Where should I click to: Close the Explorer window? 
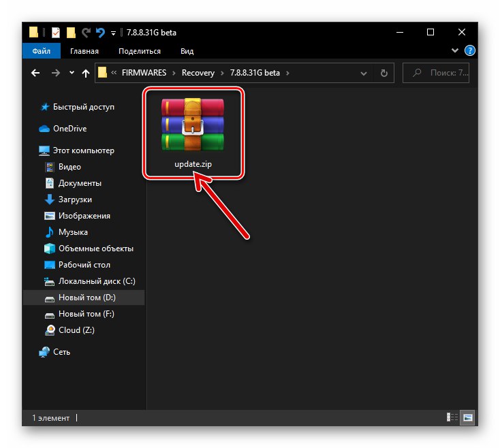coord(462,32)
